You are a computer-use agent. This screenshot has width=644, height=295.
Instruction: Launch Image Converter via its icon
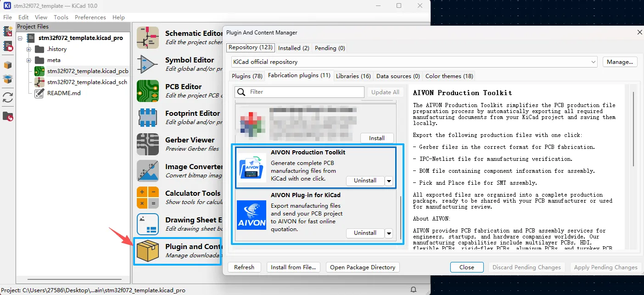pos(148,171)
